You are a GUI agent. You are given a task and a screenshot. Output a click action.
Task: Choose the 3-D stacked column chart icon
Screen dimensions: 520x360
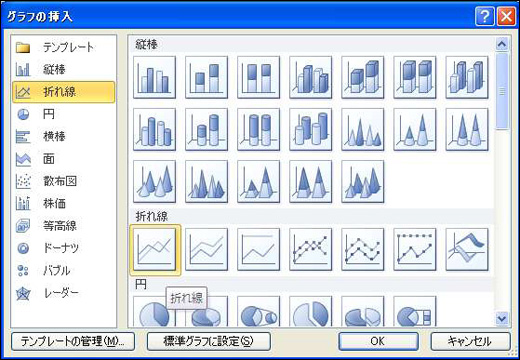pos(362,77)
